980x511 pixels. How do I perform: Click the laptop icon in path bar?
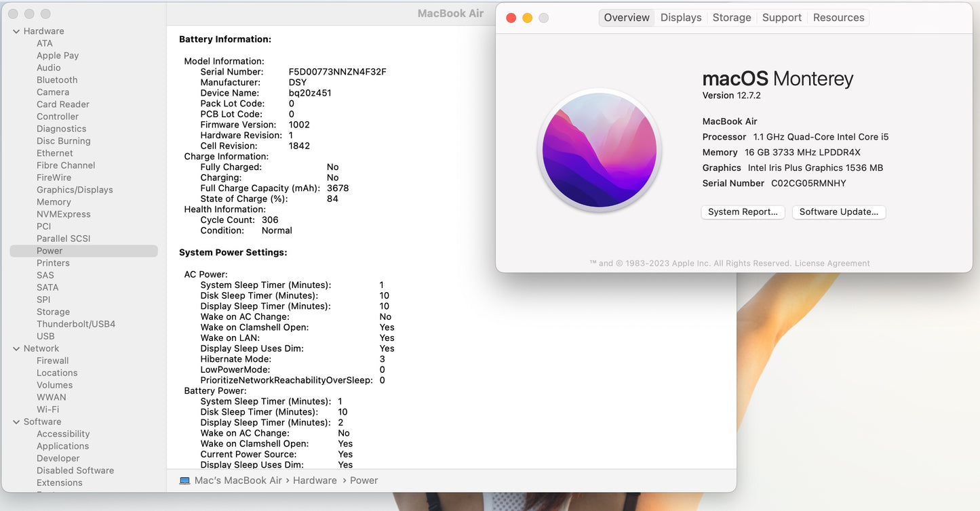(184, 481)
